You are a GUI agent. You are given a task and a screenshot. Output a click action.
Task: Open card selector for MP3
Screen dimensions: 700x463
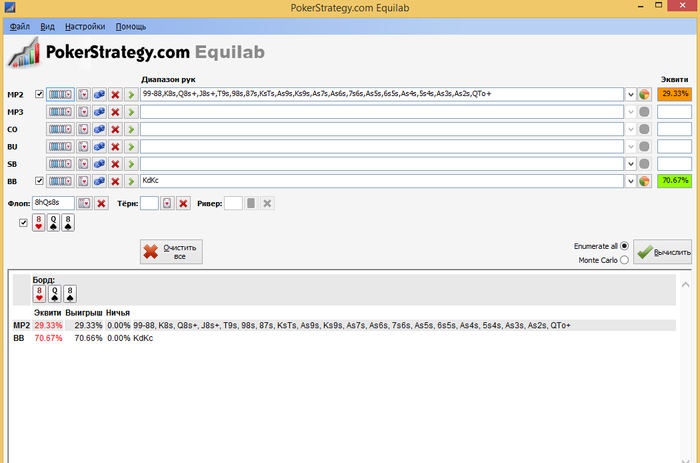point(83,112)
